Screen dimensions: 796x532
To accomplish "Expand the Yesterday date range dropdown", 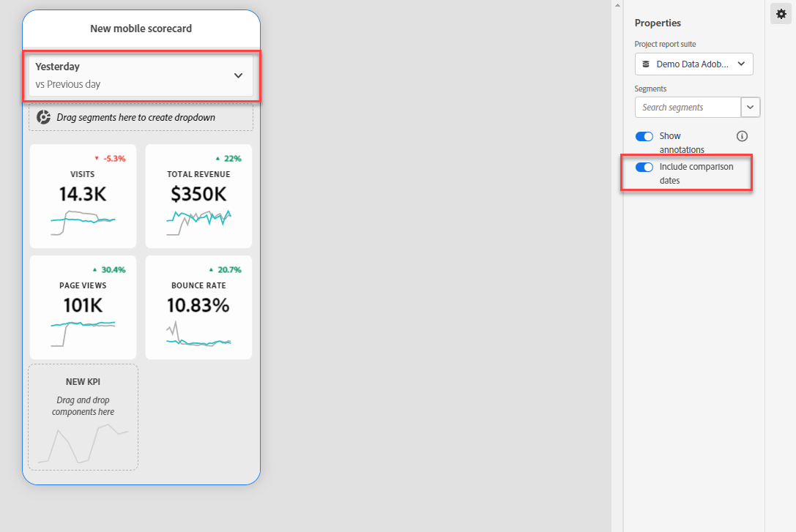I will [238, 75].
